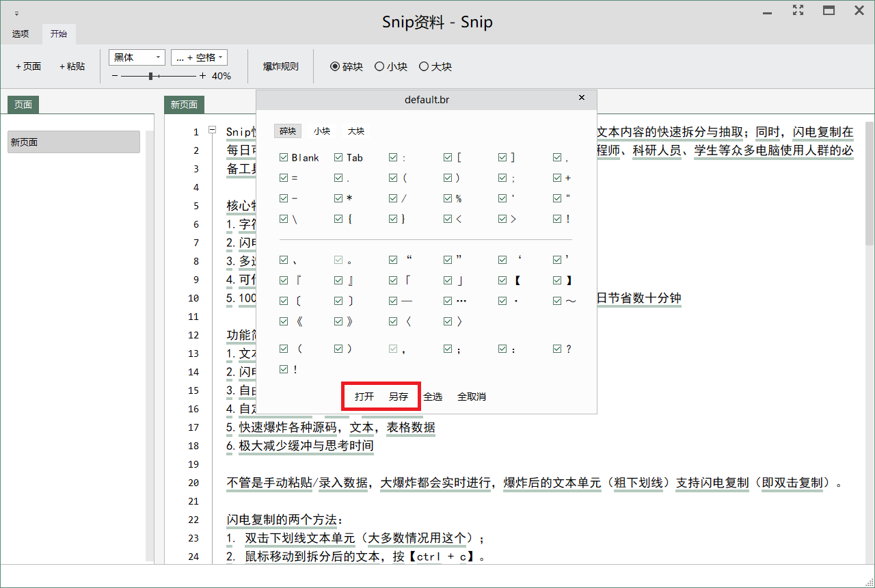Toggle the Tab checkbox
This screenshot has height=588, width=875.
338,158
